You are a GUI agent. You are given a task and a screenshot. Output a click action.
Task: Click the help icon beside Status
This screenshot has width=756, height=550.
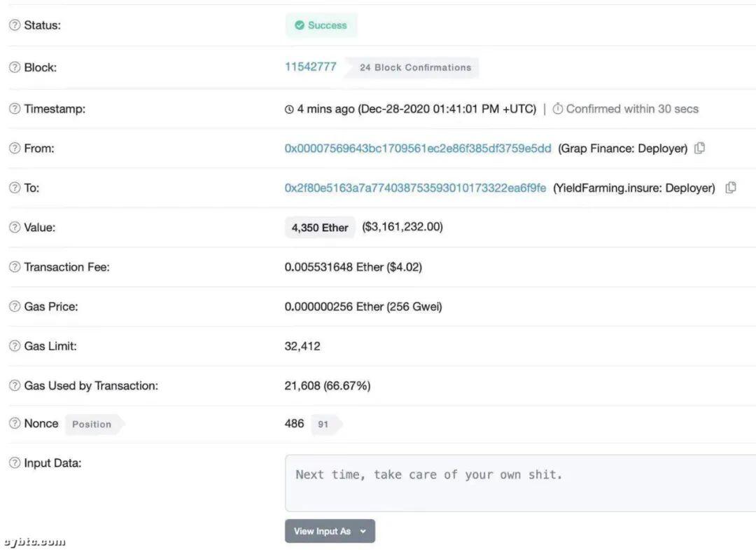click(x=15, y=25)
